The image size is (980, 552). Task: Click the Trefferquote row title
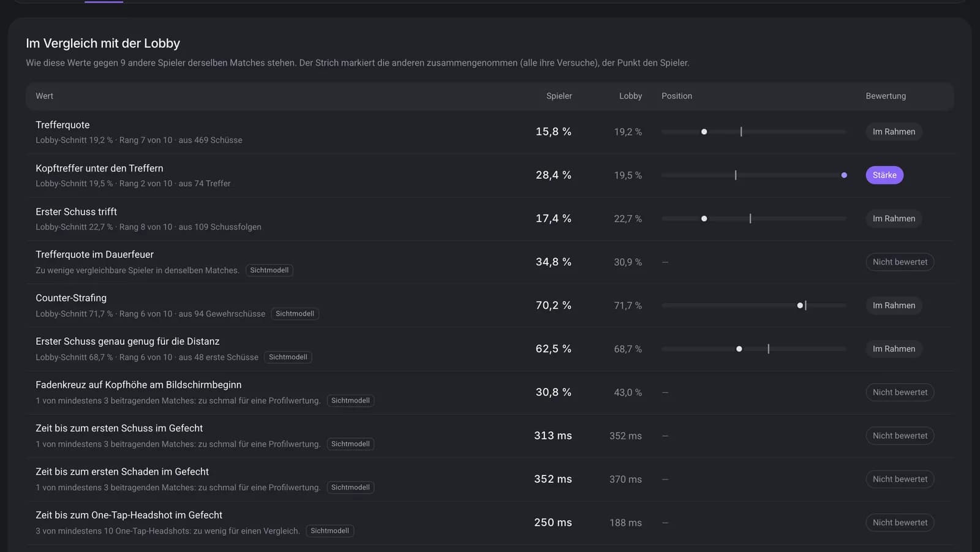[x=62, y=125]
